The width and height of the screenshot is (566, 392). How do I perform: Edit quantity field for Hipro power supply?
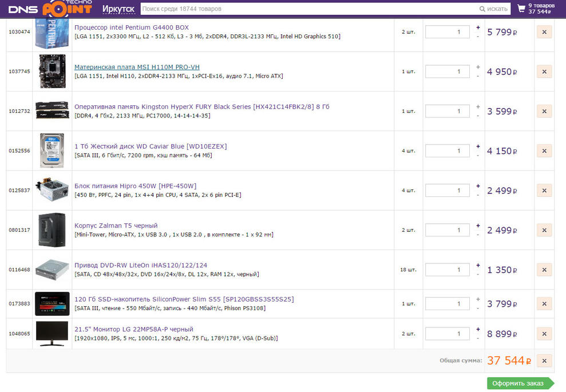click(x=447, y=191)
